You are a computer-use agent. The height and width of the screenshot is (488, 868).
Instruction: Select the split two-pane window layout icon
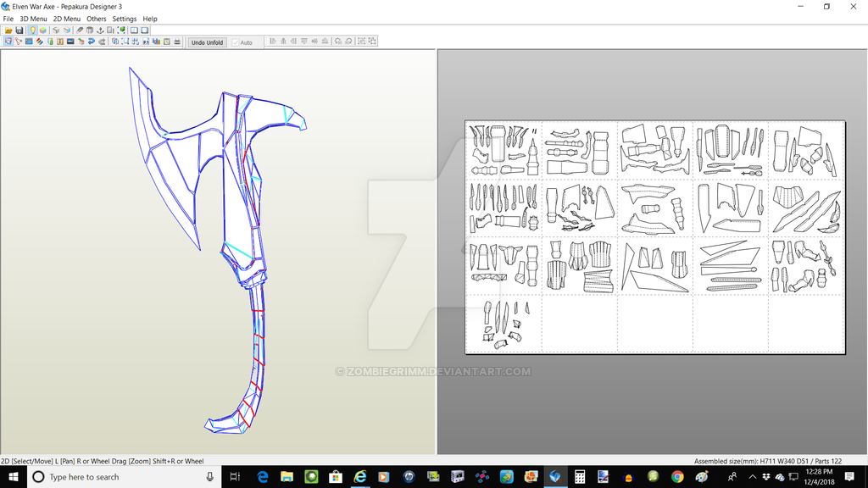pyautogui.click(x=134, y=30)
